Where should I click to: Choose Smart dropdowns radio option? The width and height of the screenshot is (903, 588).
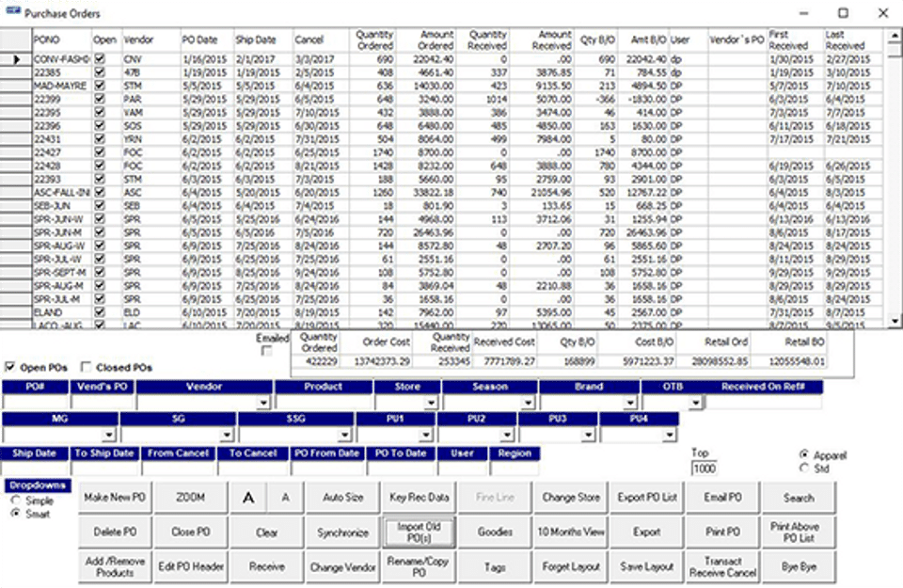pos(16,514)
